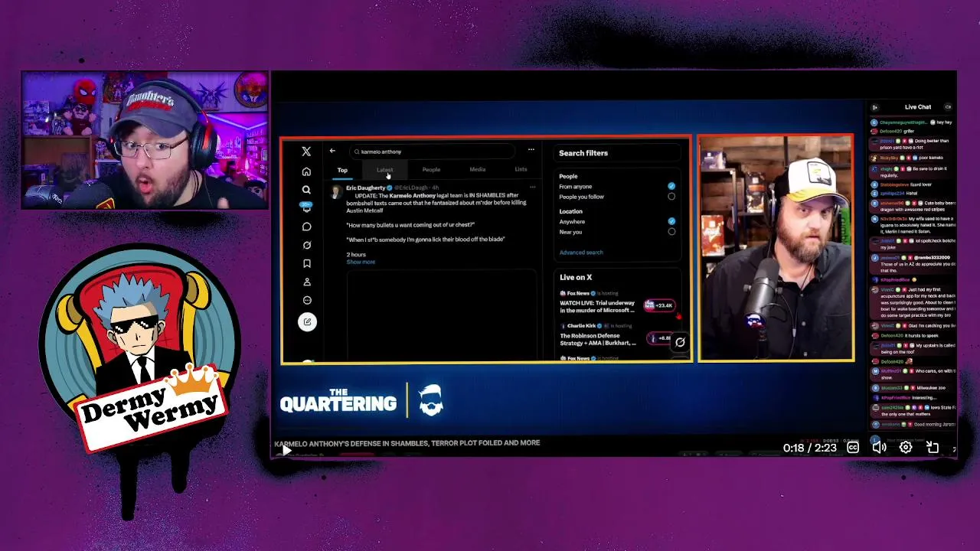Viewport: 980px width, 551px height.
Task: Pop out the Live Chat with its right icon
Action: coord(948,107)
